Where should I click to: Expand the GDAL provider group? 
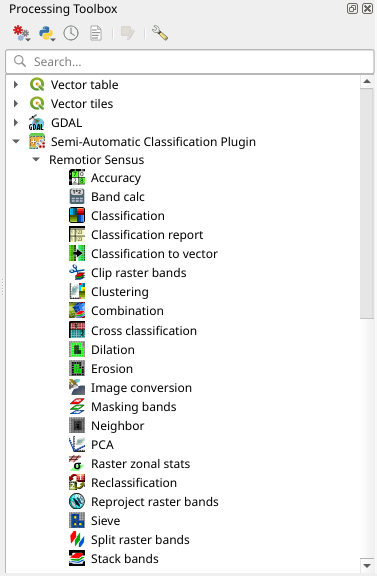[x=16, y=123]
